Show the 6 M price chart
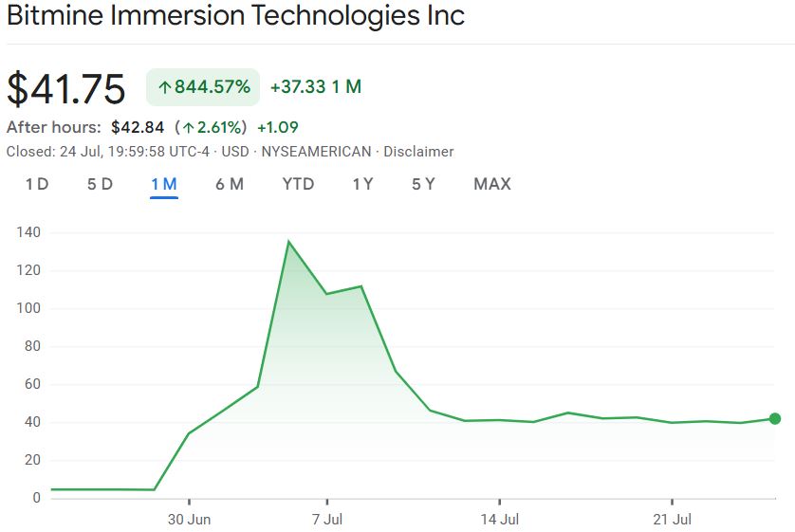 point(230,184)
